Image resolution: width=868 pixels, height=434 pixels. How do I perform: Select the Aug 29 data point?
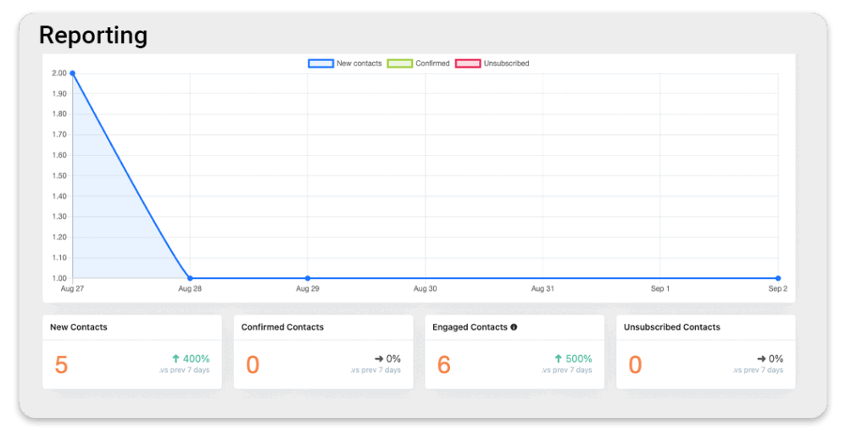point(308,278)
